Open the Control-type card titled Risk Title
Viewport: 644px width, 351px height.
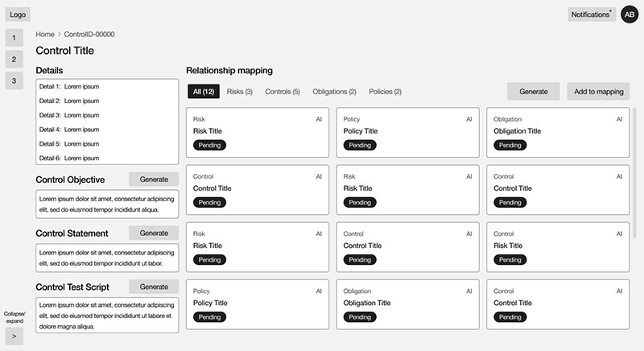[x=558, y=247]
